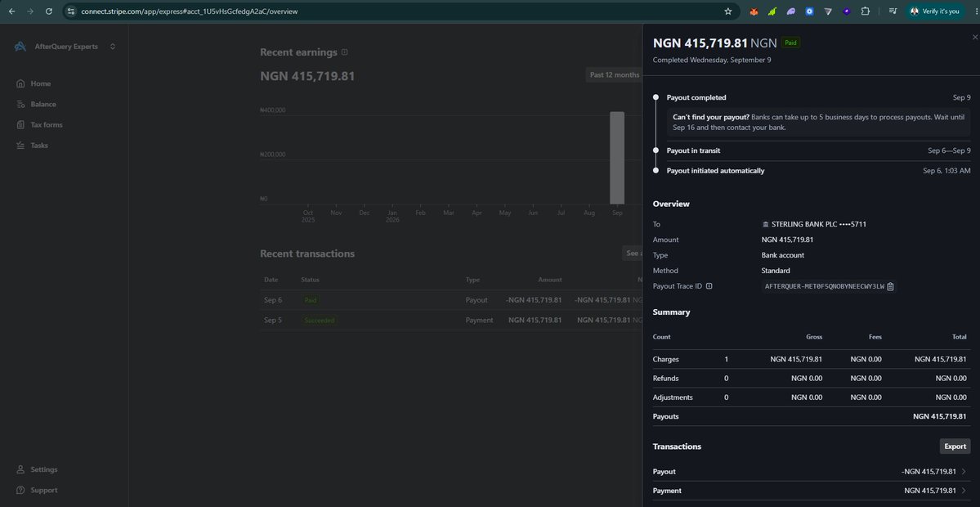The image size is (980, 507).
Task: Click the Home house icon
Action: coord(20,83)
